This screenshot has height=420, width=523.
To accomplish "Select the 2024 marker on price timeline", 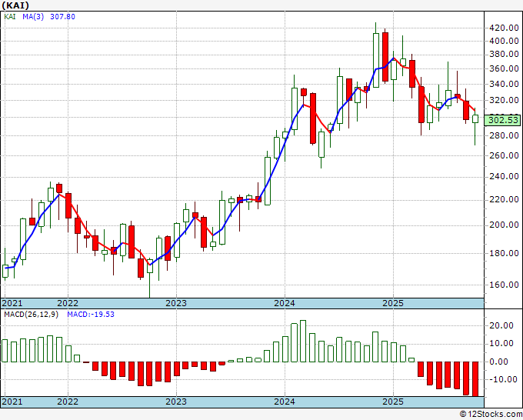I will pos(285,303).
